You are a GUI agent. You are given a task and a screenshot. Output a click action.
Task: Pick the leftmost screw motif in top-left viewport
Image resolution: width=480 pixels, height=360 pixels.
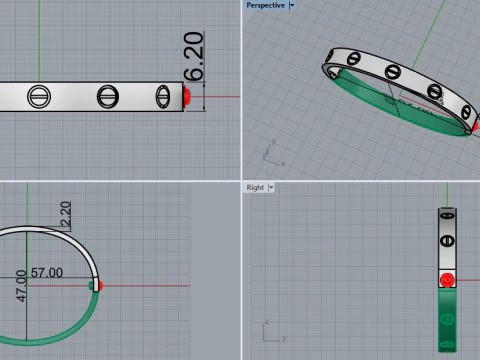[x=39, y=97]
